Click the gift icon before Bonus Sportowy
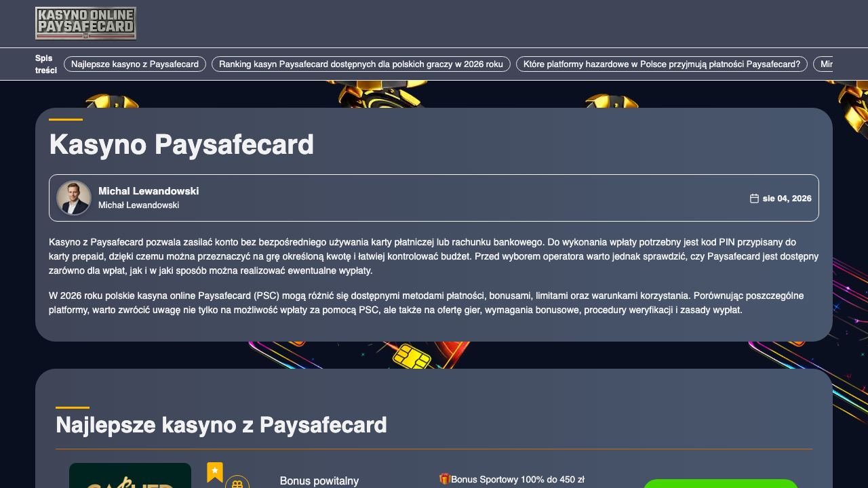Screen dimensions: 868x488 pyautogui.click(x=445, y=479)
